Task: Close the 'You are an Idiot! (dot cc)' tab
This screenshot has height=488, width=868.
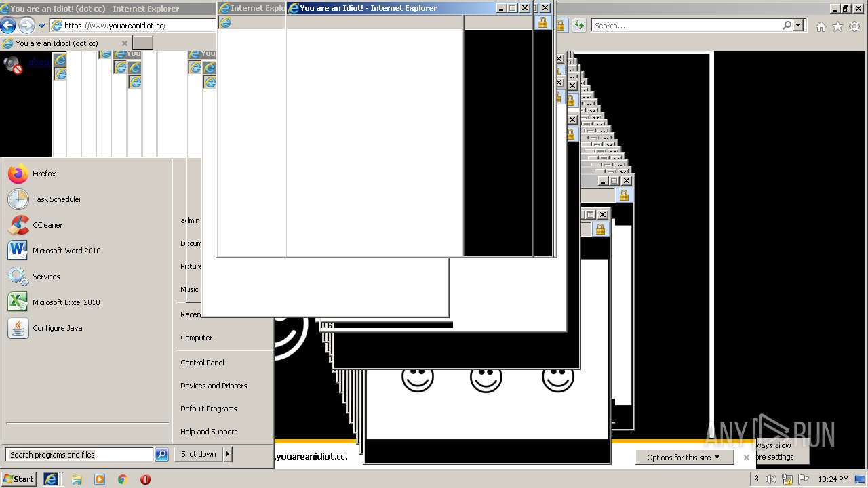Action: click(124, 43)
